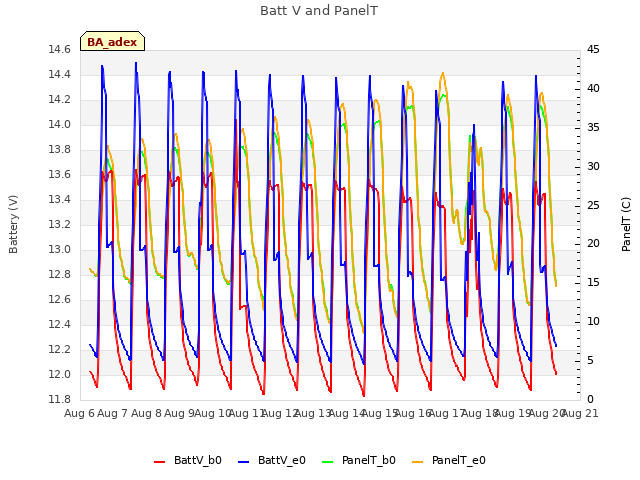This screenshot has height=480, width=640.
Task: Click the 30 PanelT axis value
Action: (x=593, y=167)
